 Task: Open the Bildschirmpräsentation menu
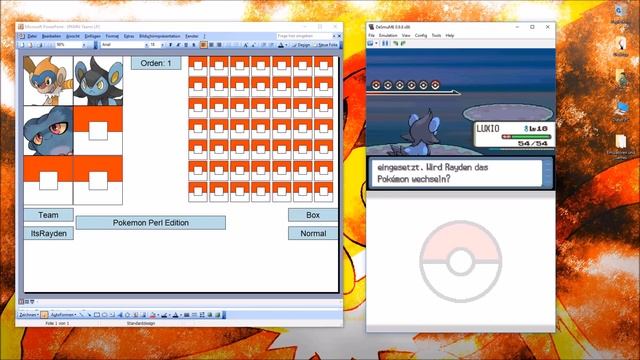(x=160, y=36)
